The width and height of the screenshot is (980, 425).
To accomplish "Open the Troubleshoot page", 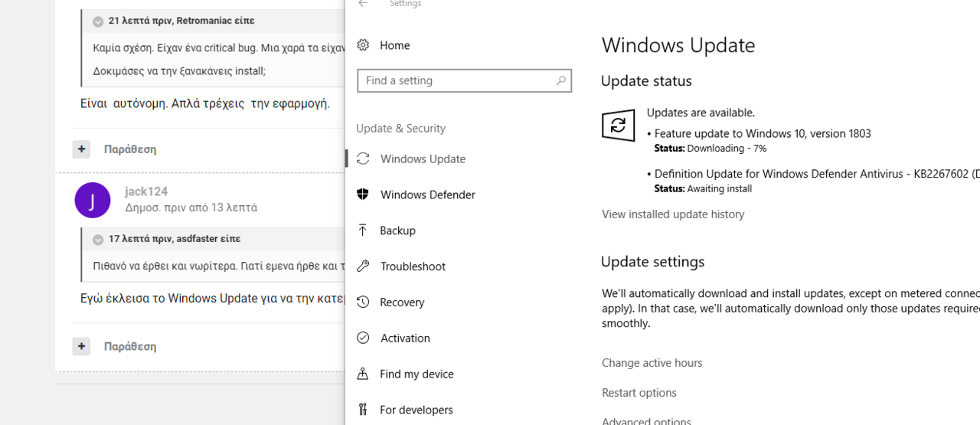I will [x=413, y=266].
